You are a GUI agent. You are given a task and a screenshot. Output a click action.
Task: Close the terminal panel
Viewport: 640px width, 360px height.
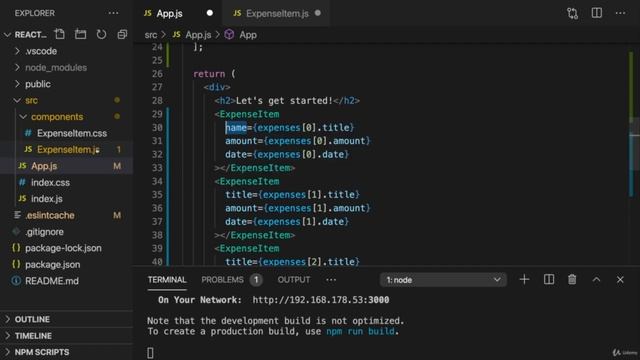point(620,280)
